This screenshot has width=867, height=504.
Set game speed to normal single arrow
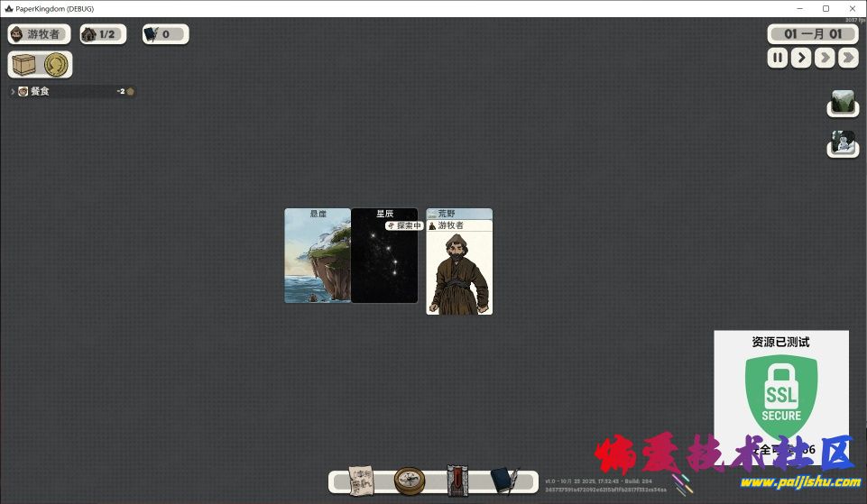801,58
